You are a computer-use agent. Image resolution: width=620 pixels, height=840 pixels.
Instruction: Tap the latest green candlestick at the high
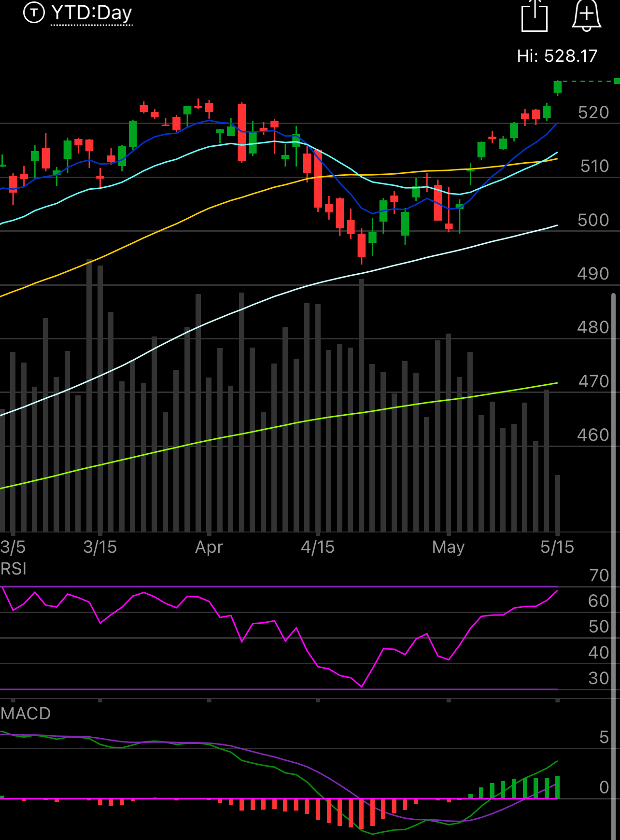tap(558, 87)
